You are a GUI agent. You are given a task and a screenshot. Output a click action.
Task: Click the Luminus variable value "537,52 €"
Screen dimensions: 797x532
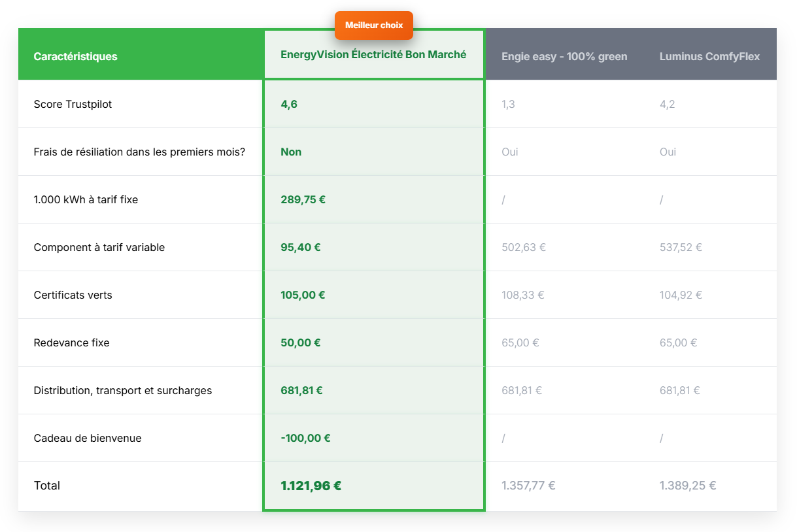point(681,247)
